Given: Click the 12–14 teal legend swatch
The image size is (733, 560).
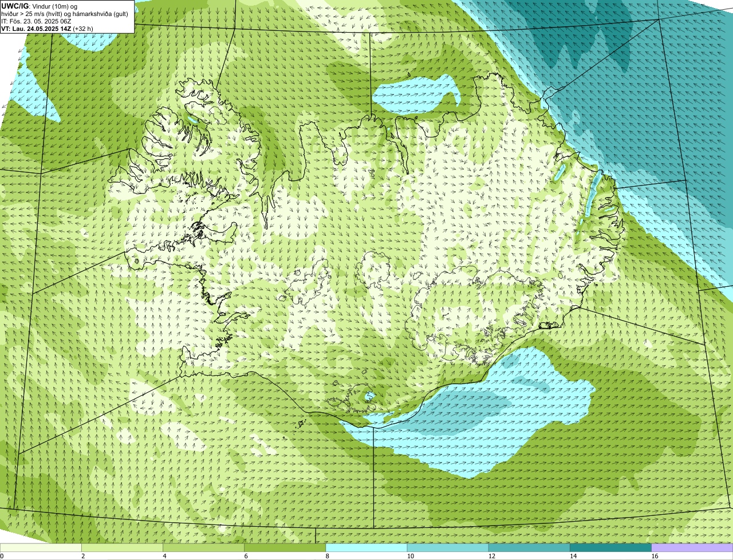Looking at the screenshot, I should click(529, 548).
